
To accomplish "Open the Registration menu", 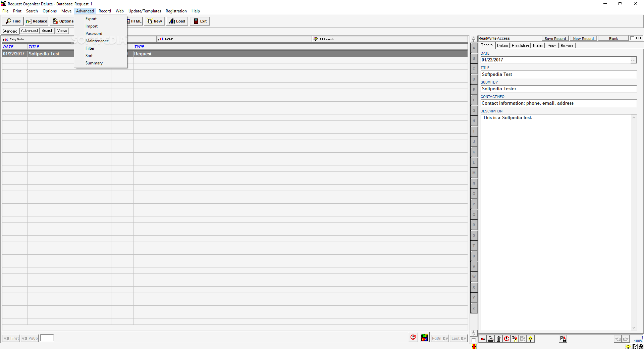I will pyautogui.click(x=176, y=11).
